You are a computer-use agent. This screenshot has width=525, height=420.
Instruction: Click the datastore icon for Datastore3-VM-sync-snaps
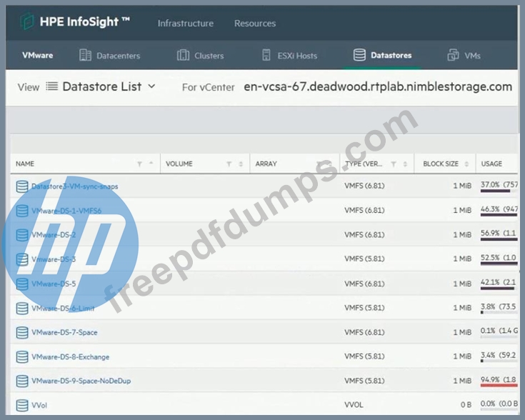[22, 186]
